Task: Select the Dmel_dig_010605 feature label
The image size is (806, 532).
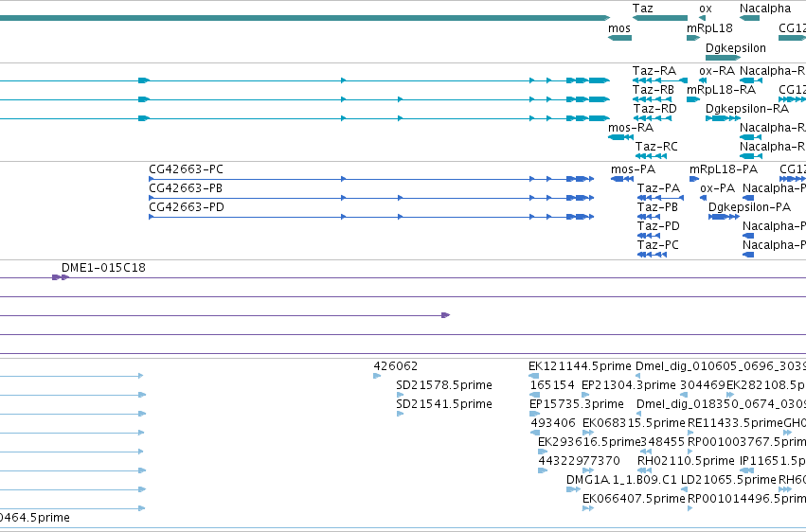Action: 721,366
